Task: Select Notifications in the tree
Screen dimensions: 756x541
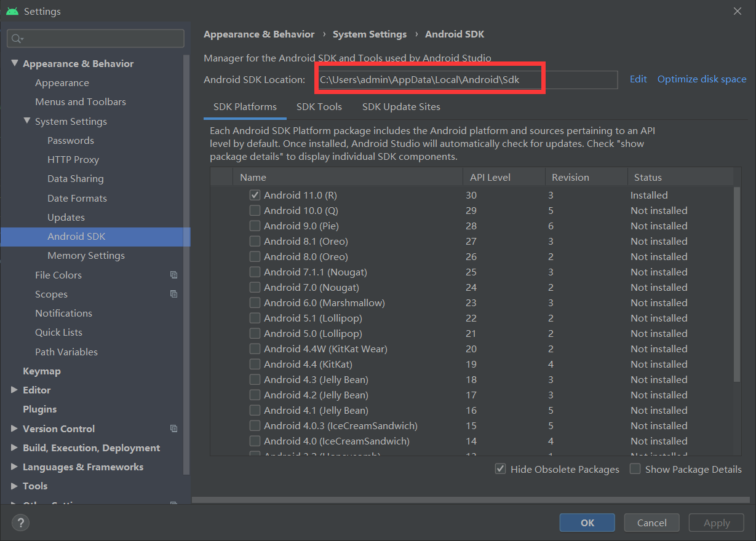Action: tap(63, 313)
